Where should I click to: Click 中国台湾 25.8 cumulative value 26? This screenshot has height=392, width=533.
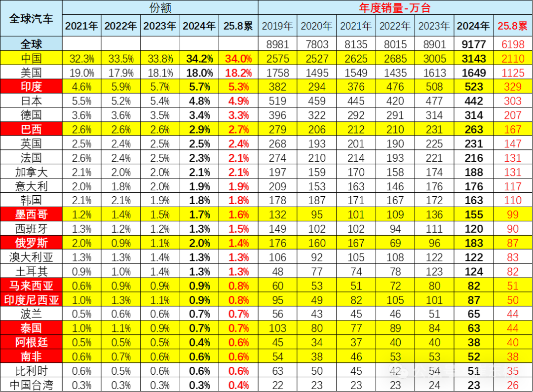(x=513, y=385)
